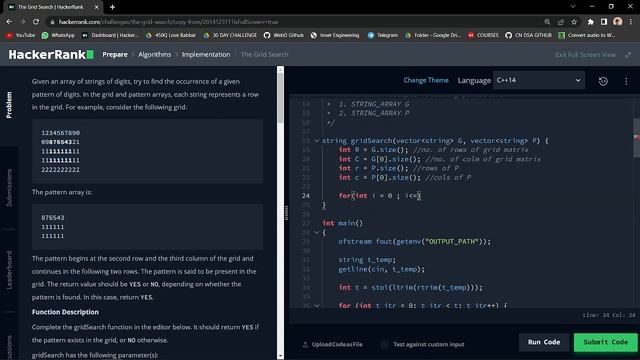640x360 pixels.
Task: Click the Function Description heading
Action: click(65, 312)
